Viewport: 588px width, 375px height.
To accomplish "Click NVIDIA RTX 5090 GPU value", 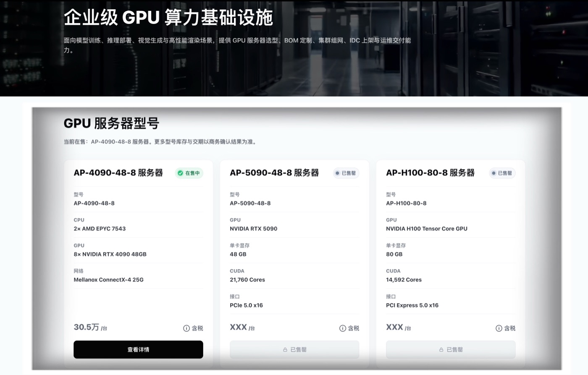I will pos(254,229).
